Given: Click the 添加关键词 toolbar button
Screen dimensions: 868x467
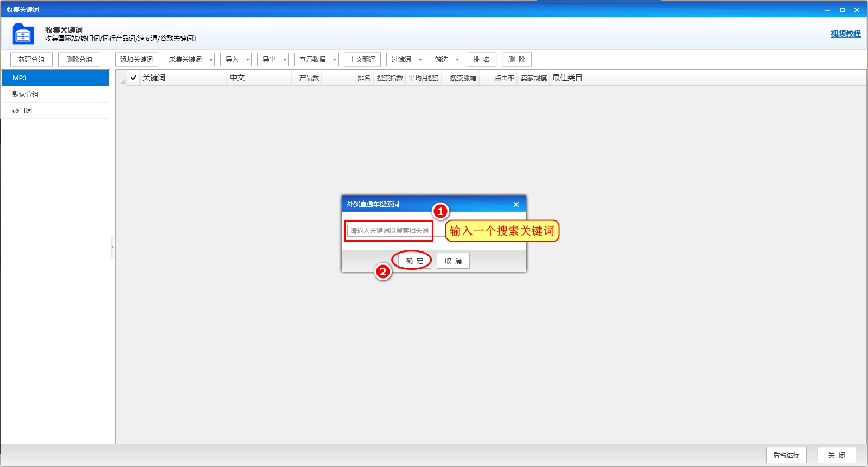Looking at the screenshot, I should point(137,60).
